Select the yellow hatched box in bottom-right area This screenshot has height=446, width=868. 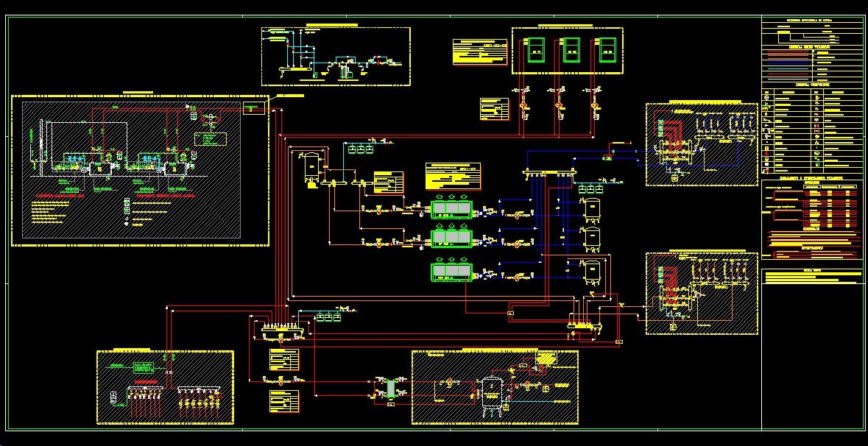coord(546,358)
